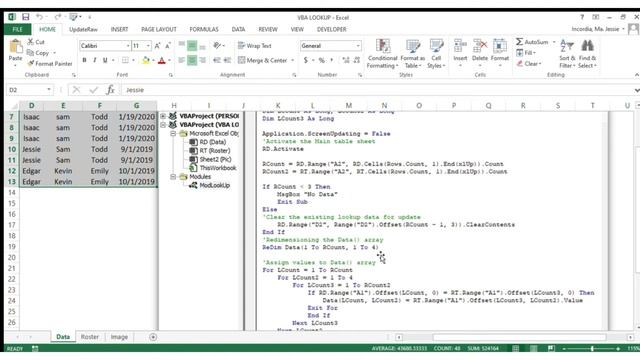Apply the red font color A
The height and width of the screenshot is (360, 640).
click(x=162, y=60)
